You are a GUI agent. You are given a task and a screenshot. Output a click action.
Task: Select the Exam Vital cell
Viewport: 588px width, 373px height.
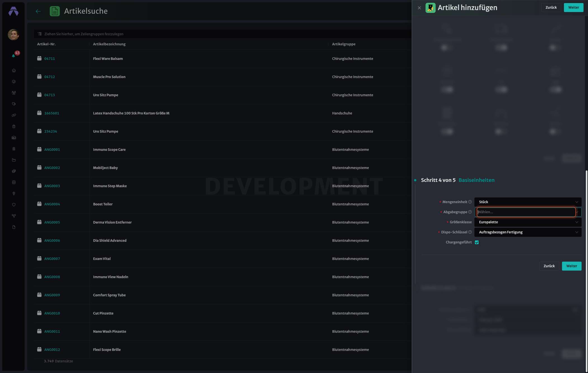click(209, 259)
